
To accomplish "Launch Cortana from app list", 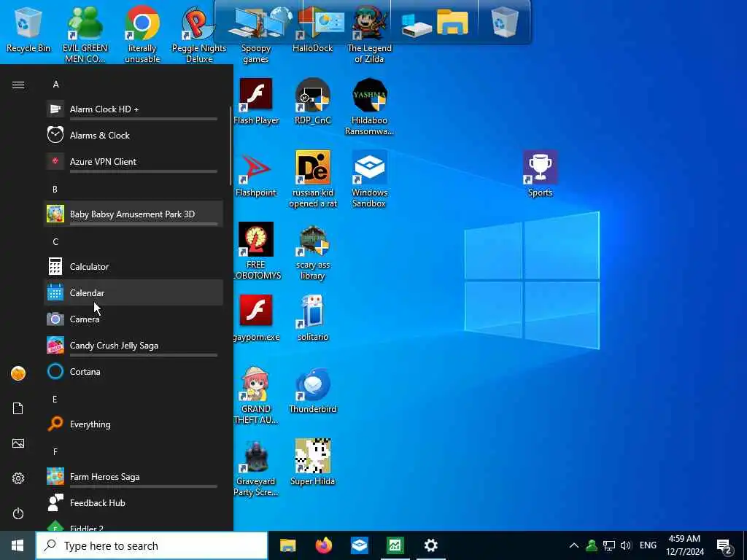I will point(133,371).
